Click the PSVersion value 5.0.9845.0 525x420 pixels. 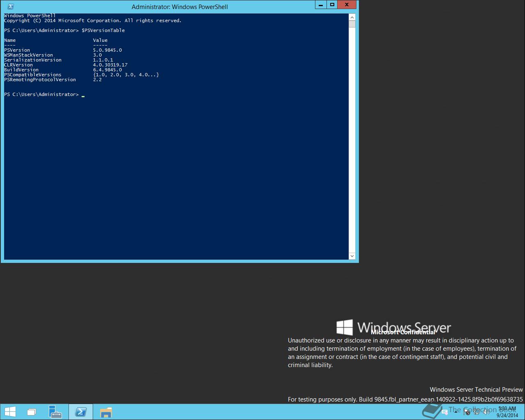[x=107, y=50]
